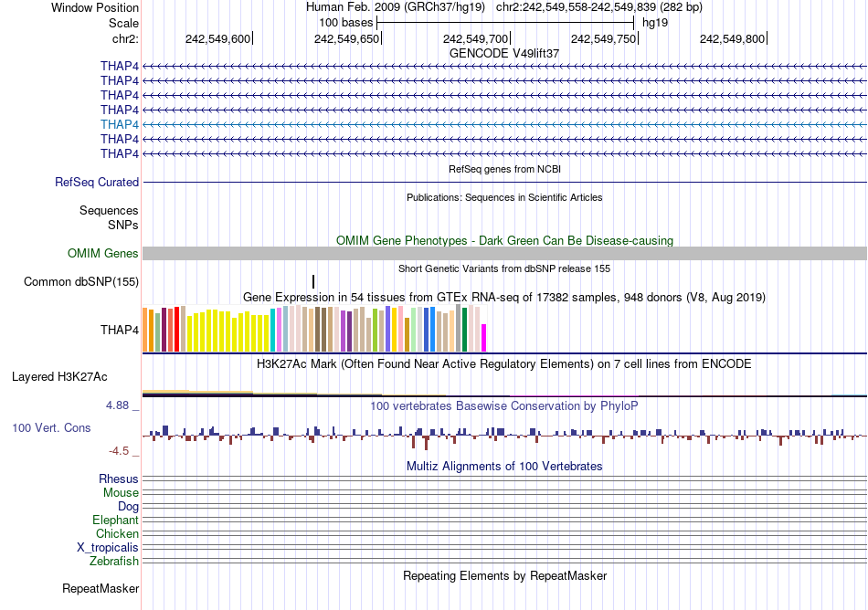Image resolution: width=868 pixels, height=610 pixels.
Task: Click 'Repeating Elements by RepeatMasker' title
Action: (504, 575)
